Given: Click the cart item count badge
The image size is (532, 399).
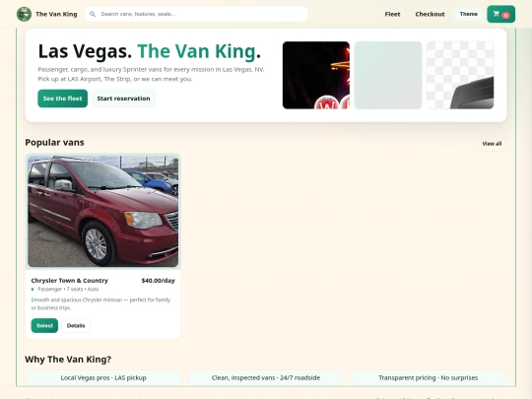Looking at the screenshot, I should (x=505, y=15).
